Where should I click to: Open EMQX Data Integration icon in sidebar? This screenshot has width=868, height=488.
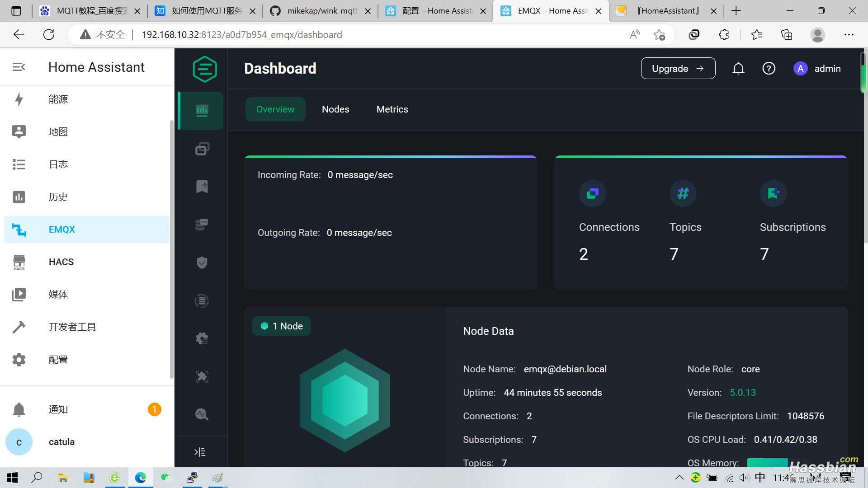coord(202,300)
